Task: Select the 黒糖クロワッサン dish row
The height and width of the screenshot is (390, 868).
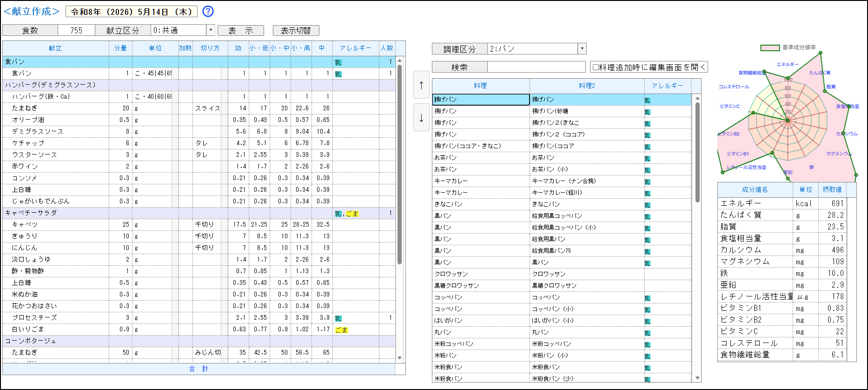Action: (562, 285)
